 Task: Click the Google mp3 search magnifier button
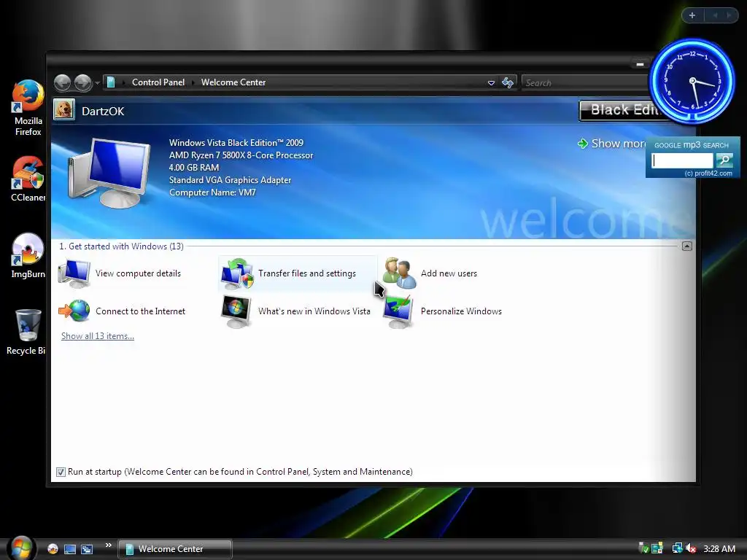[724, 160]
